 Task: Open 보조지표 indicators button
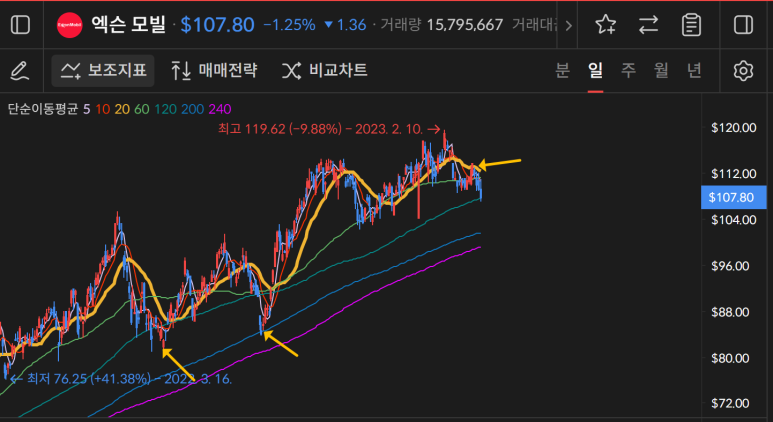103,70
